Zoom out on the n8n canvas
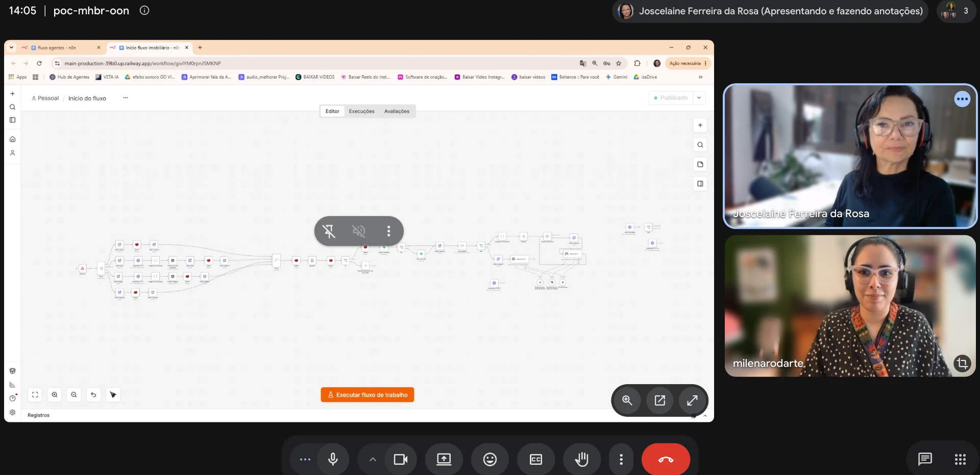980x475 pixels. tap(74, 394)
